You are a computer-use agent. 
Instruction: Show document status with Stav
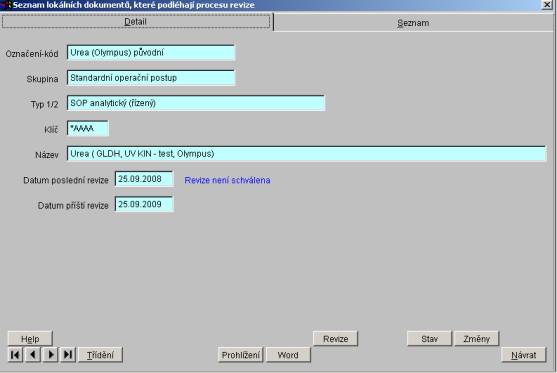tap(429, 339)
